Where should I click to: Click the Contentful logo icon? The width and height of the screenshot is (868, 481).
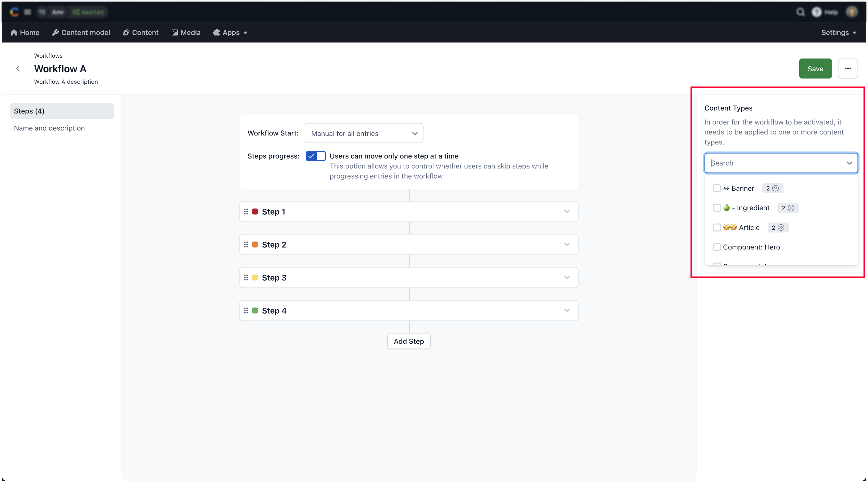click(x=14, y=12)
